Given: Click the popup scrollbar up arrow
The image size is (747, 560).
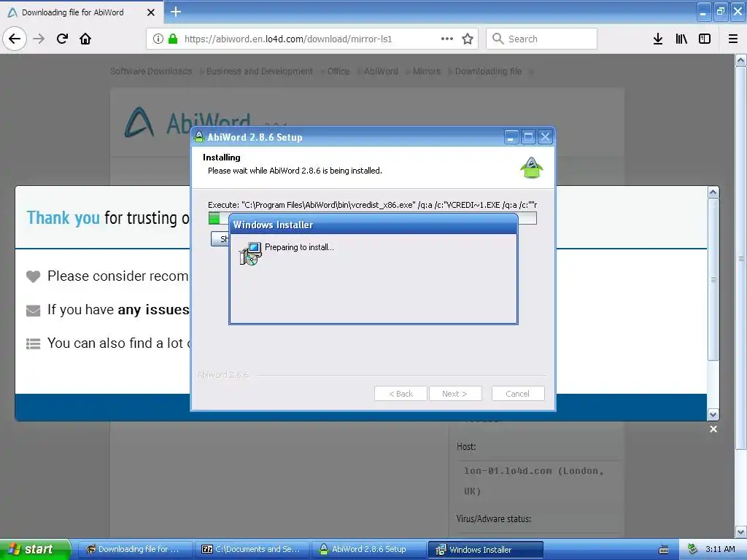Looking at the screenshot, I should [x=713, y=192].
